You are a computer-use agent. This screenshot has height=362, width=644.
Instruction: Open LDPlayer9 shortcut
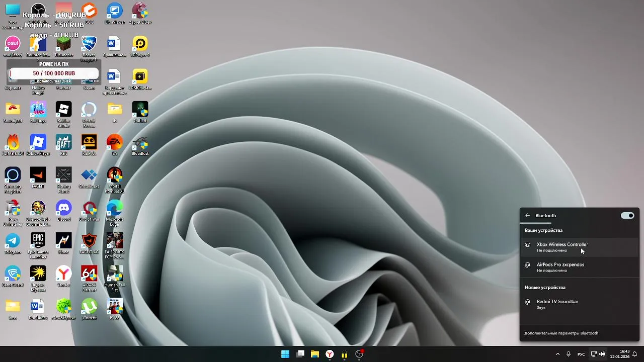140,46
